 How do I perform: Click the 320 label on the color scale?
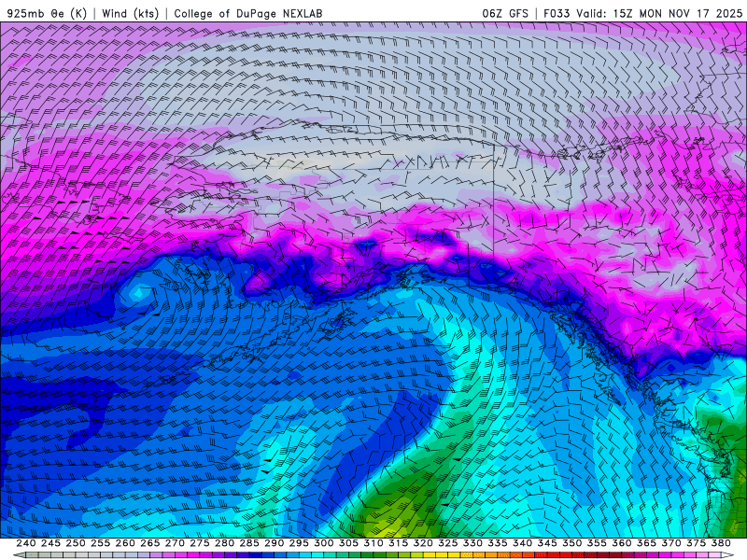(x=423, y=543)
